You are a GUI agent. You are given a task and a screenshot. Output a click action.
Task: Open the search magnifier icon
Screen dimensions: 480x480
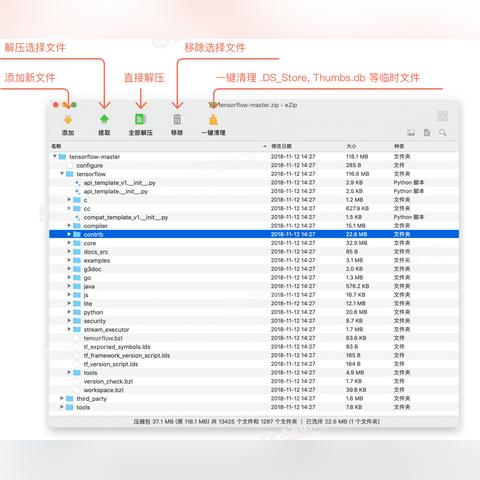[442, 132]
